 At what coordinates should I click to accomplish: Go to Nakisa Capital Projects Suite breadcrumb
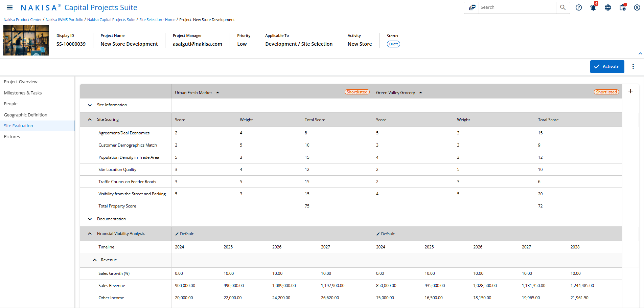pos(111,20)
